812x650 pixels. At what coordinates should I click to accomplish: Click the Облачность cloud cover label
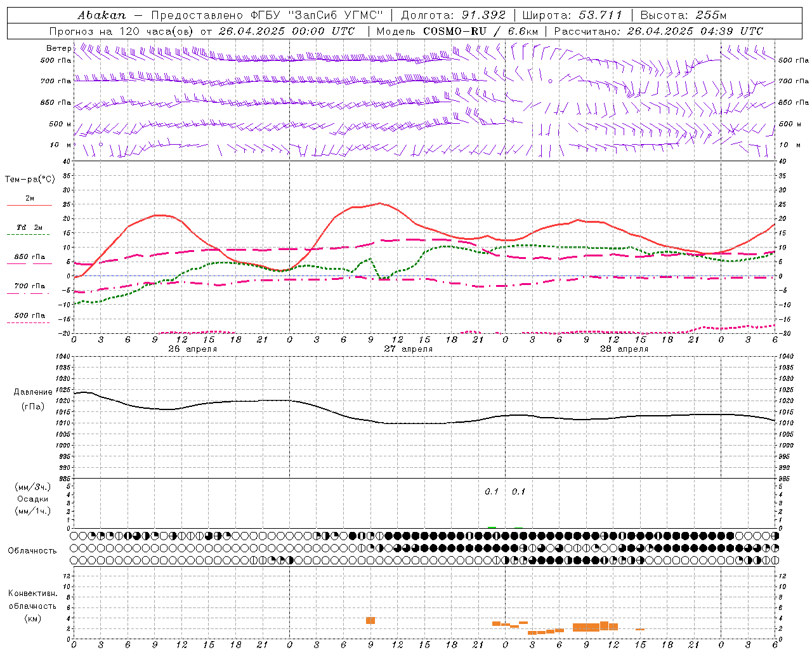(x=32, y=550)
